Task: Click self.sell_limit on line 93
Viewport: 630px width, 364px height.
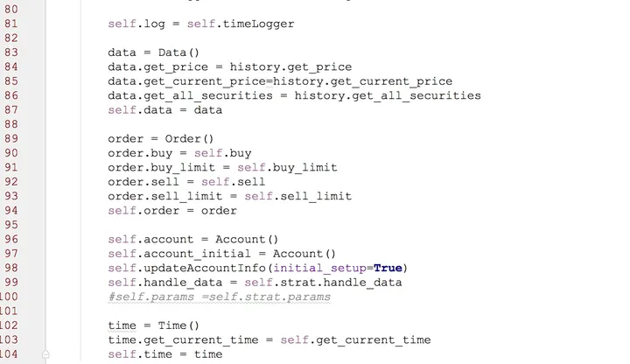Action: [x=297, y=197]
